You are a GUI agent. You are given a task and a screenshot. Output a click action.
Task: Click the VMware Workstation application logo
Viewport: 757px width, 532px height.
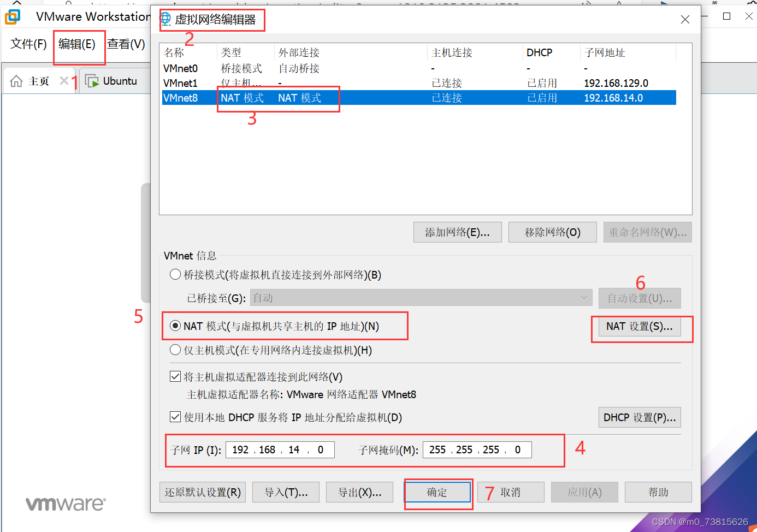11,16
